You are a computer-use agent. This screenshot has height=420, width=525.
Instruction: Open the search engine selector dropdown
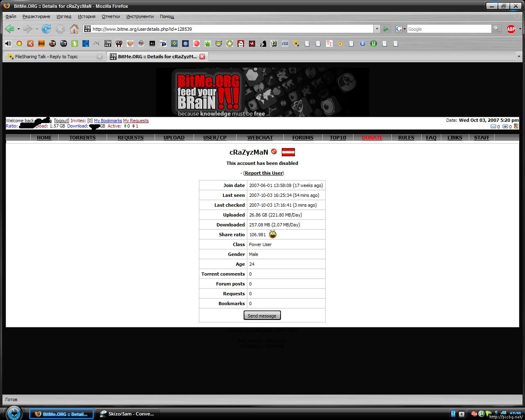click(x=401, y=29)
